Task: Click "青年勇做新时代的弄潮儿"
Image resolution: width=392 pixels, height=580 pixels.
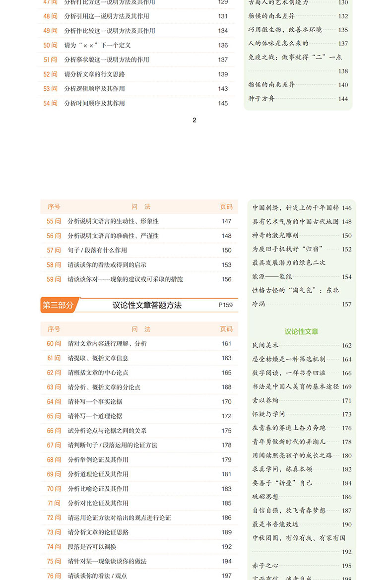Action: (x=289, y=442)
